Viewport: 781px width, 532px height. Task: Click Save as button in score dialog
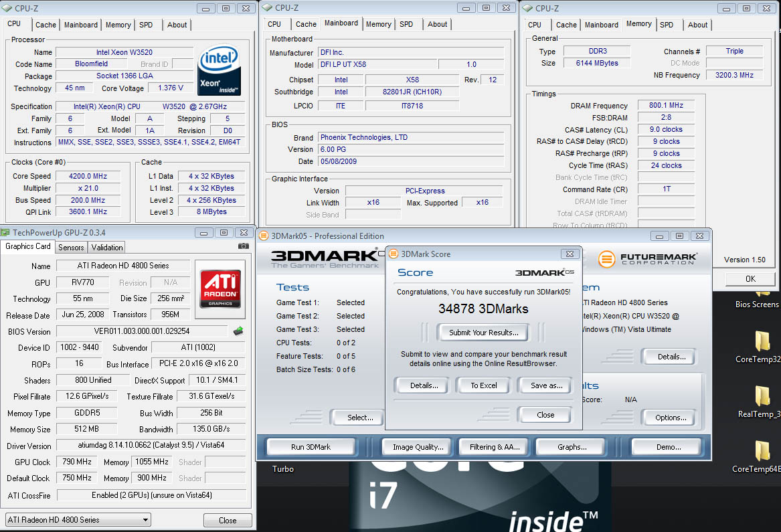[546, 385]
